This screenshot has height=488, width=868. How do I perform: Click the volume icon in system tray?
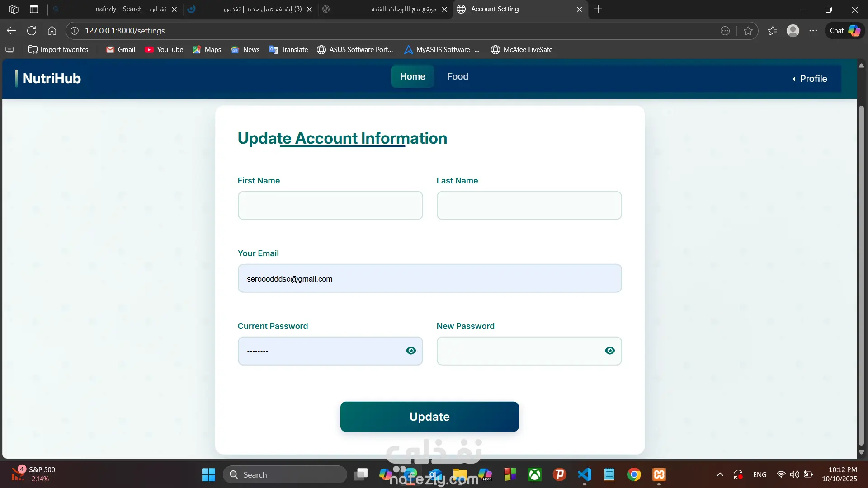(794, 474)
